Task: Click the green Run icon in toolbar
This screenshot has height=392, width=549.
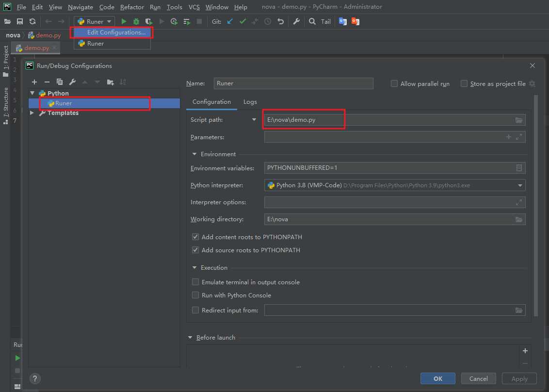Action: 124,21
